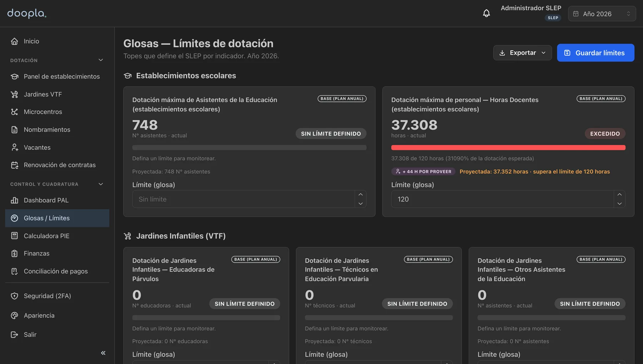This screenshot has height=364, width=643.
Task: Open Microcentros page
Action: click(57, 112)
